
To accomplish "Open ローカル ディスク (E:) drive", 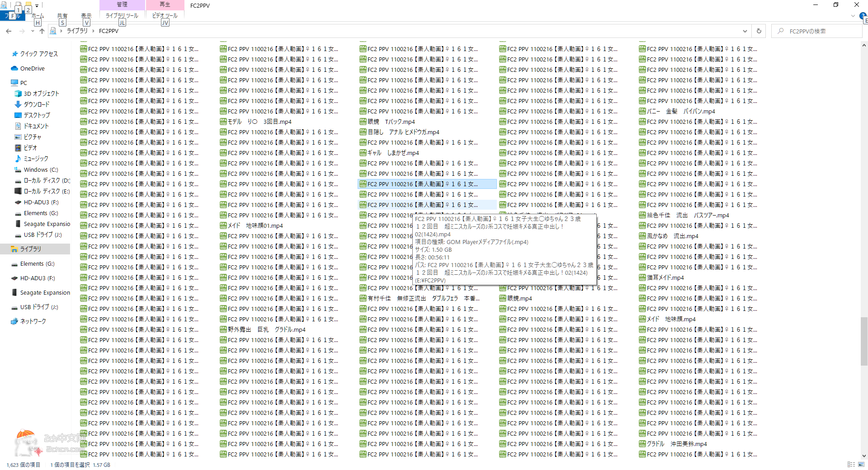I will click(42, 192).
